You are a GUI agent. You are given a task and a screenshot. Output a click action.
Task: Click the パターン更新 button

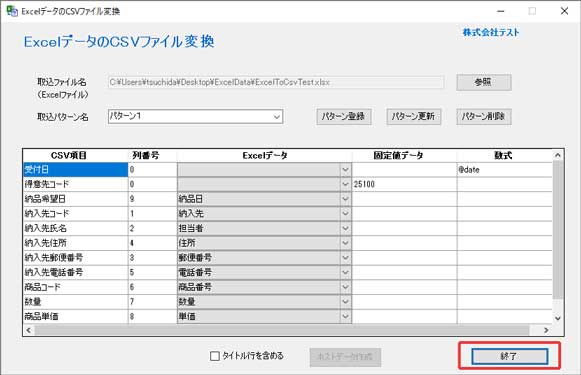pos(414,117)
